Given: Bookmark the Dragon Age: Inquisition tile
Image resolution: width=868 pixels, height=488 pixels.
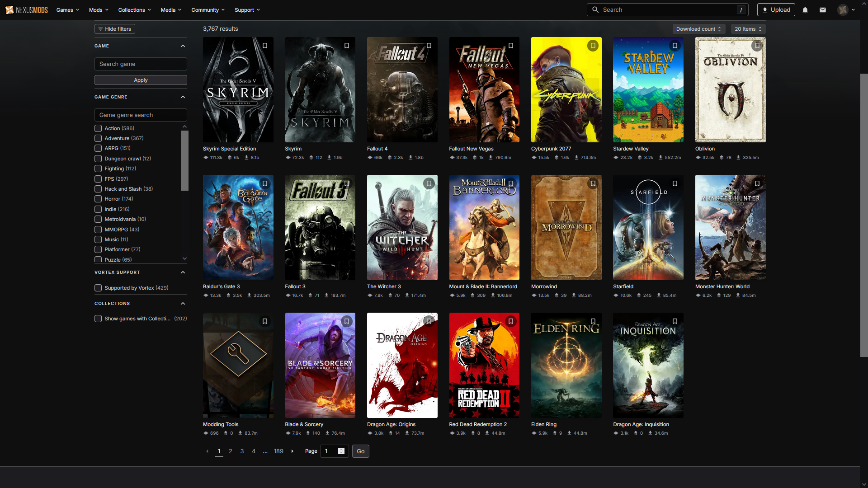Looking at the screenshot, I should [675, 321].
